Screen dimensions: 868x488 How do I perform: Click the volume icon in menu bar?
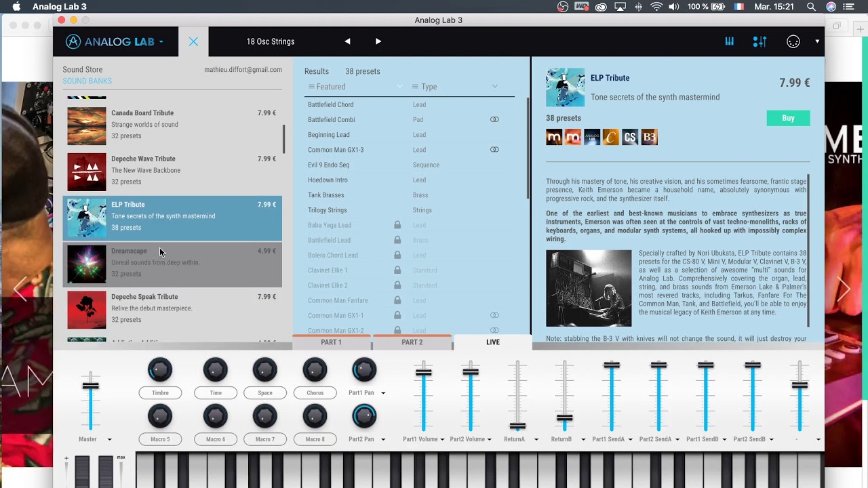point(674,7)
